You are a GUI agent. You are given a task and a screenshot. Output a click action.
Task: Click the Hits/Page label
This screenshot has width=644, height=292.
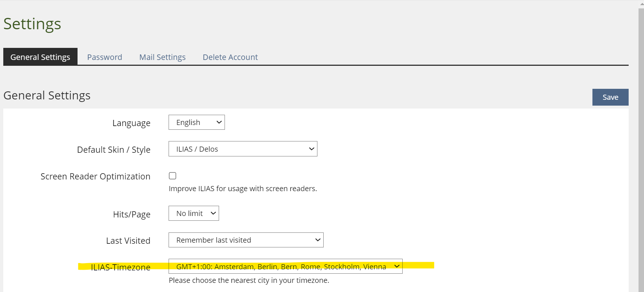(132, 215)
